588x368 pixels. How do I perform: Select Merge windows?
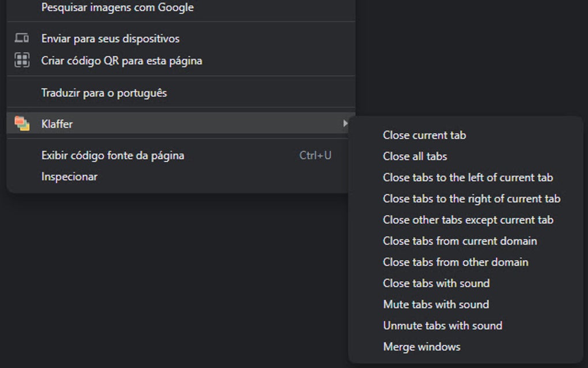421,347
